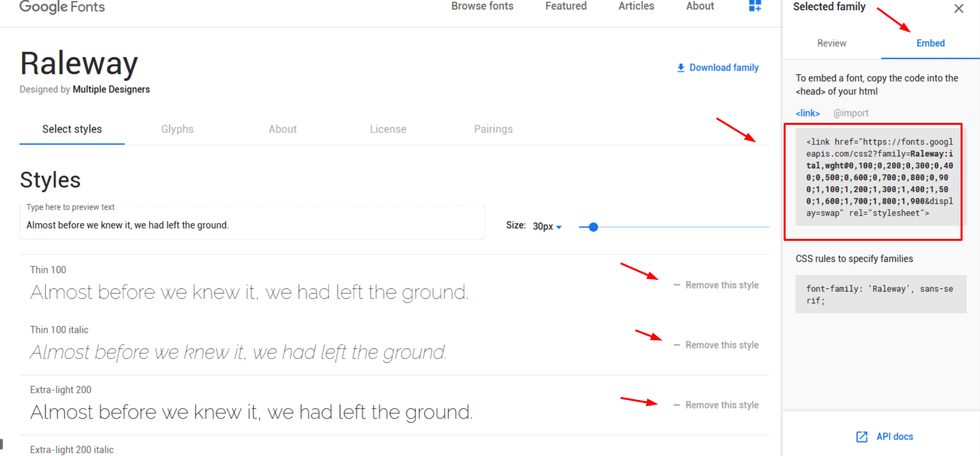Click minus icon for Thin 100 style
The image size is (980, 456).
(x=677, y=285)
